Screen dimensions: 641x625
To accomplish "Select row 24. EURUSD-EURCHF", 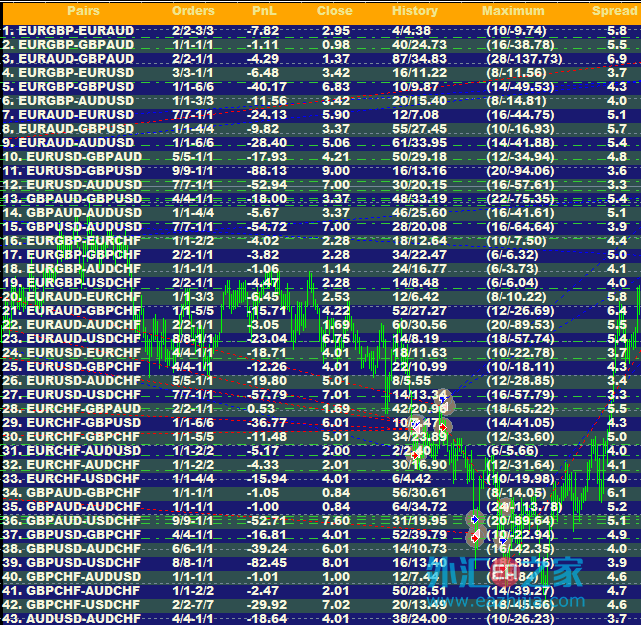I will (x=322, y=353).
